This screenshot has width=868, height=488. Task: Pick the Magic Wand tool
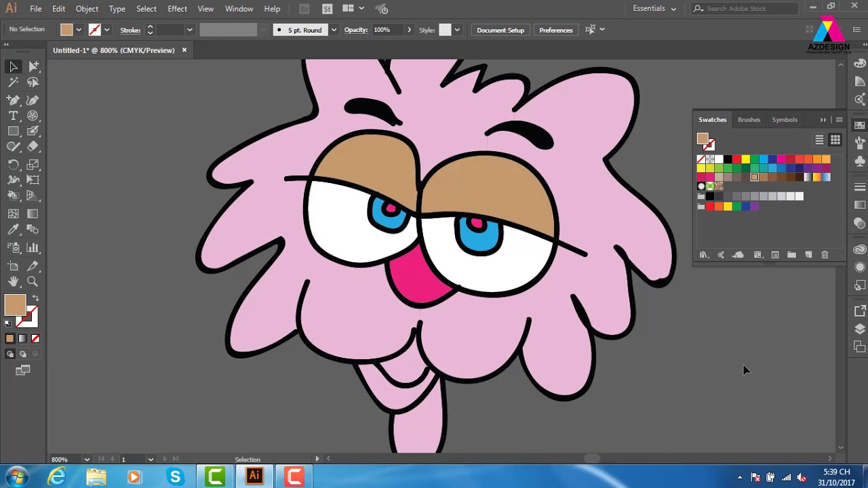point(14,82)
